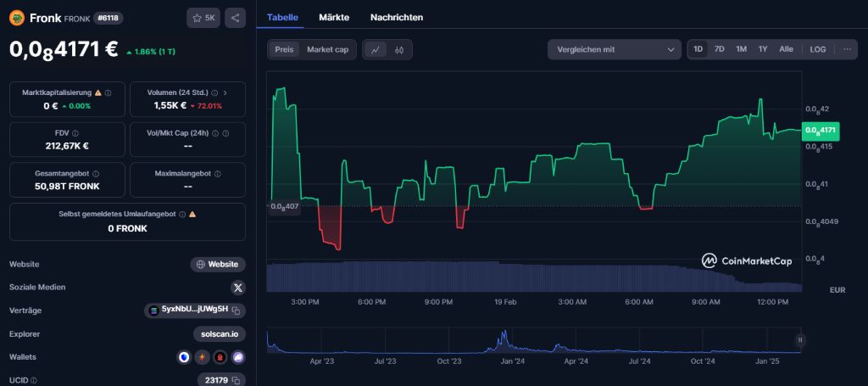Open the Märkte tab
The height and width of the screenshot is (386, 868).
334,18
